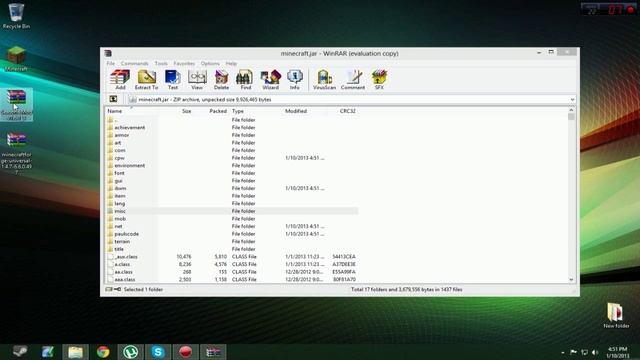Open the Options menu
The height and width of the screenshot is (360, 640).
tap(210, 64)
